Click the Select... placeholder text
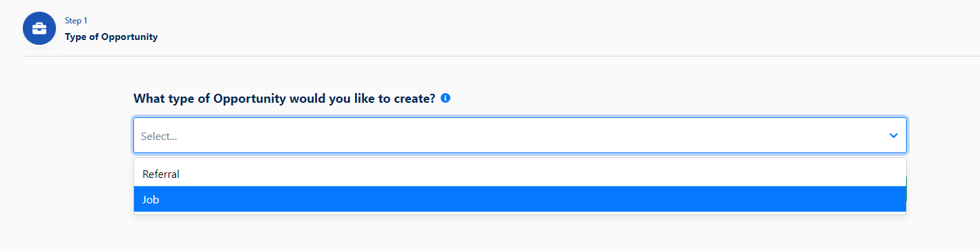The image size is (980, 251). [x=159, y=137]
